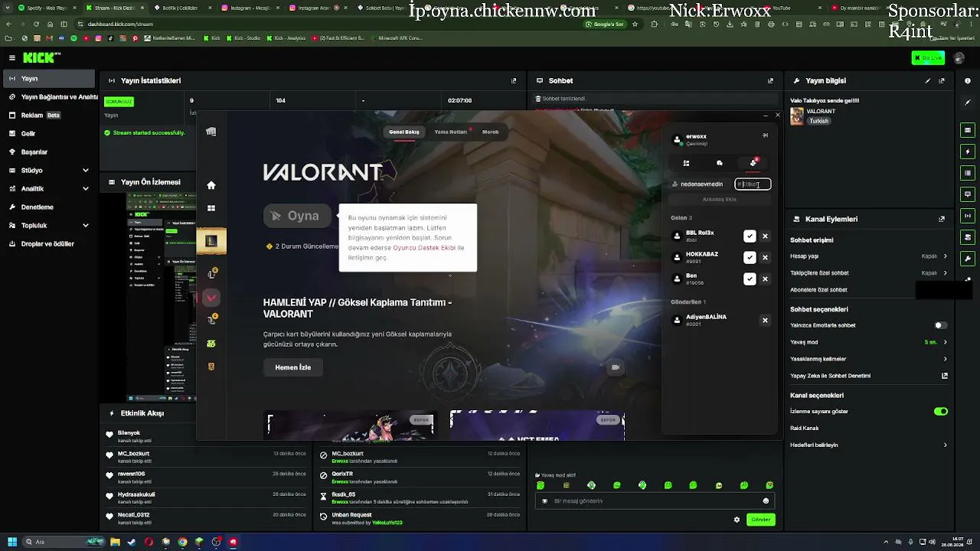Open File Explorer from the Windows taskbar

click(115, 542)
